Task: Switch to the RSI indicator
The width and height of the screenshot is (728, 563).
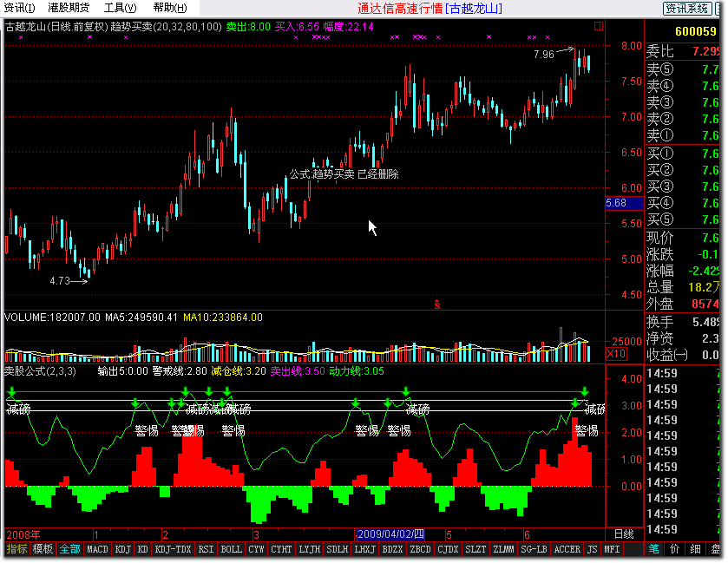Action: pyautogui.click(x=206, y=549)
